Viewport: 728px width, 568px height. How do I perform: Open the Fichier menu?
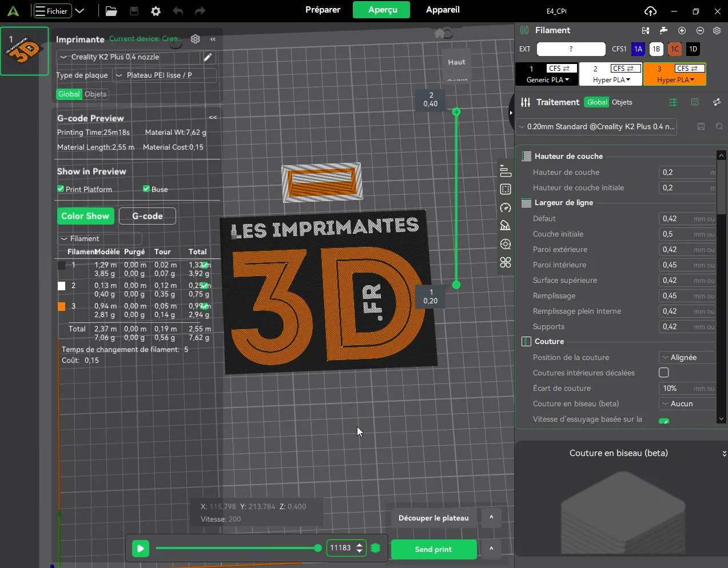[51, 11]
